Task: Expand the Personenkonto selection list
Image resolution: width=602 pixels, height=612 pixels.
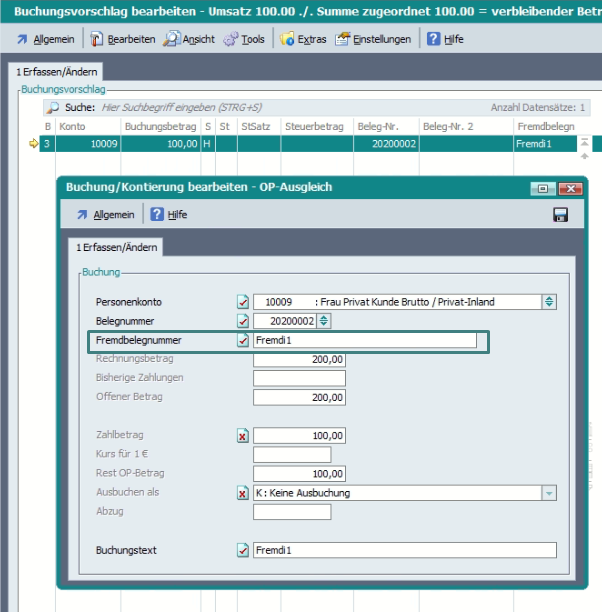Action: [x=548, y=301]
